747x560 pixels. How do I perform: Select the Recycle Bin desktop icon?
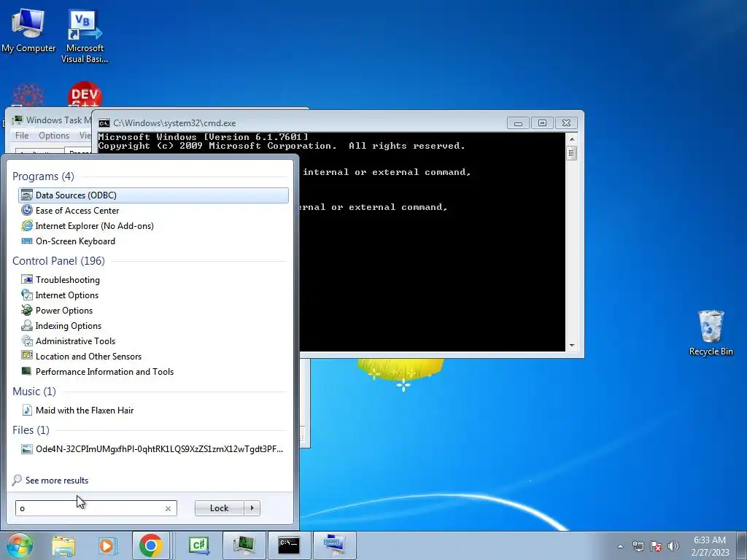click(x=711, y=332)
